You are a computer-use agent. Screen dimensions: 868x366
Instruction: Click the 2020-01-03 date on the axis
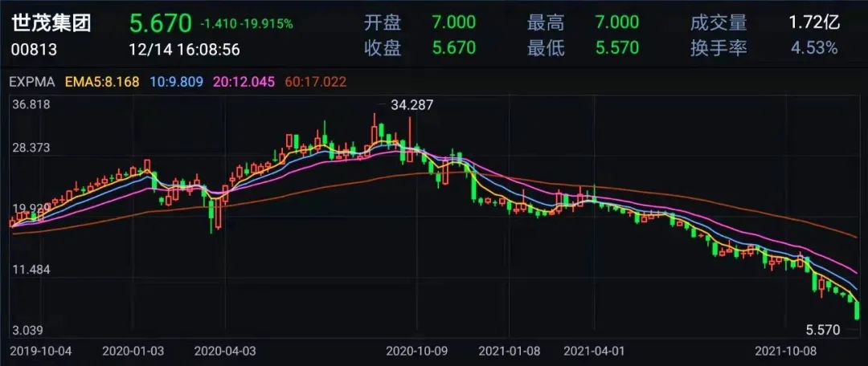133,351
